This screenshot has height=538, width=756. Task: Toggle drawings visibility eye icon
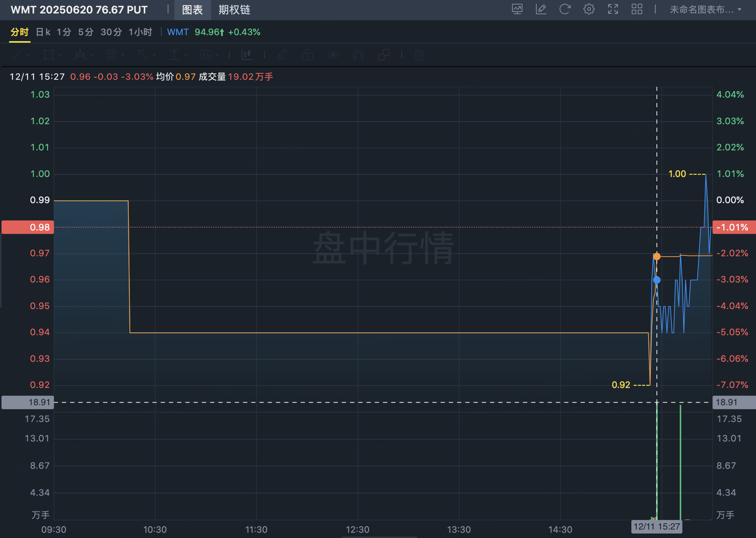coord(333,55)
